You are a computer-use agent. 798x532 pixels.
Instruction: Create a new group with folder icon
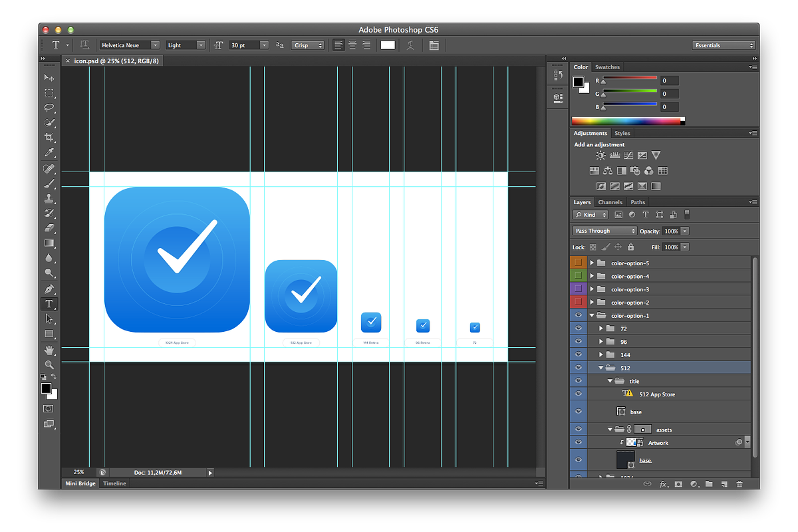(709, 484)
